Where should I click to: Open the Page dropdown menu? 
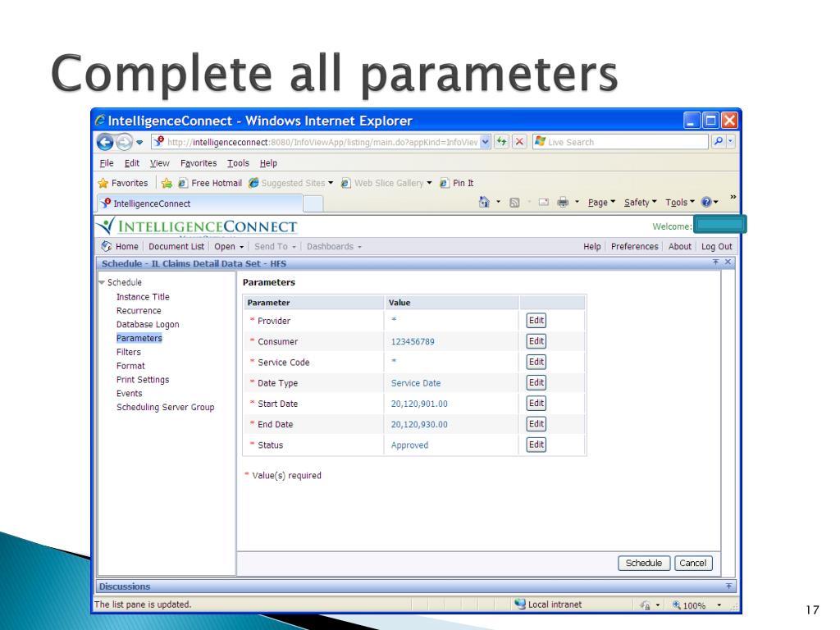pos(602,203)
